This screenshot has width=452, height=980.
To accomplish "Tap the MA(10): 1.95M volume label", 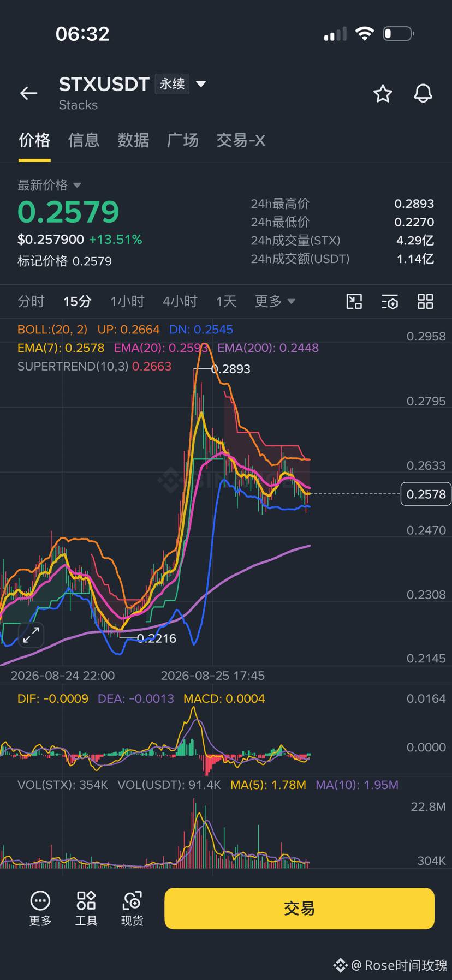I will click(x=357, y=785).
